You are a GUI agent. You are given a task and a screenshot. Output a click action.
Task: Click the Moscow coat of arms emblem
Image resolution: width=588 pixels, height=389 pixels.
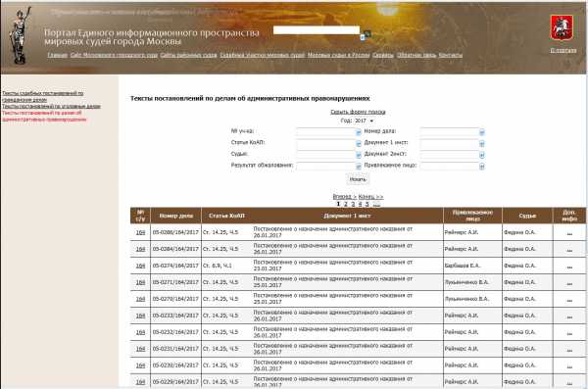562,27
